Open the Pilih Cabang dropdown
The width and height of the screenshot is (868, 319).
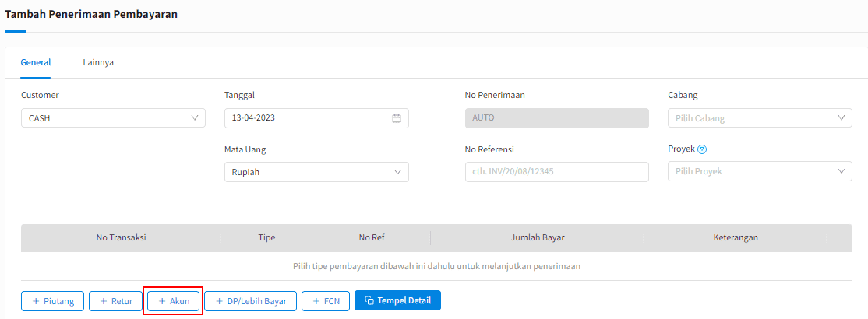(x=760, y=118)
